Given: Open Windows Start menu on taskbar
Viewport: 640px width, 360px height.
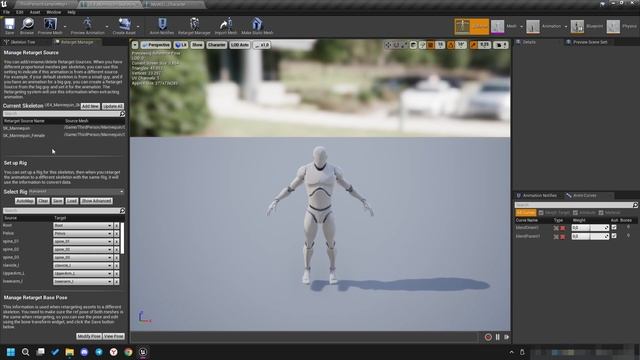Looking at the screenshot, I should tap(11, 352).
